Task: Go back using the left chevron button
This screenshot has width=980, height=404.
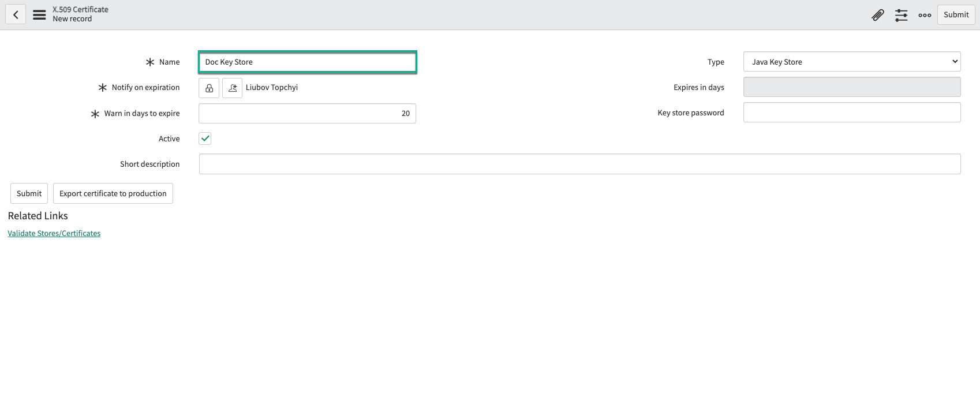Action: pos(16,15)
